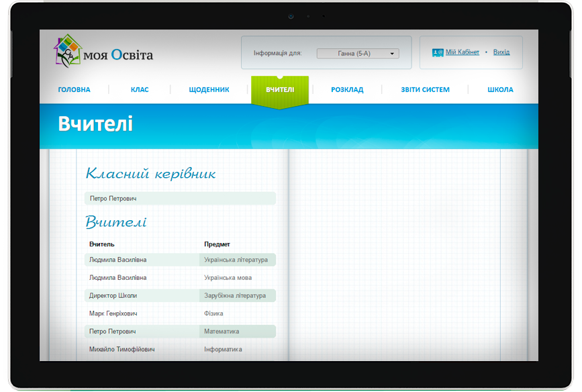Viewport: 582px width, 392px height.
Task: Click the Вихід logout link
Action: [501, 52]
